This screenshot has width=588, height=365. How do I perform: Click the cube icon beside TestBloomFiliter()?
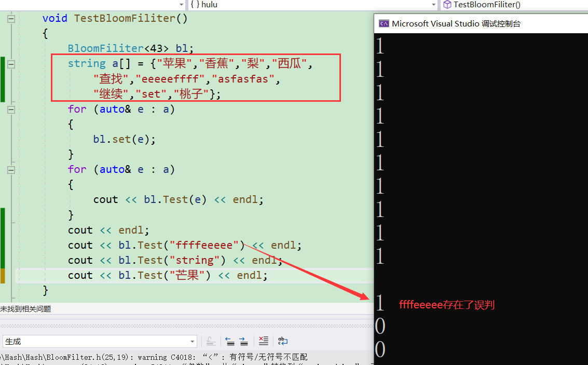pos(447,5)
